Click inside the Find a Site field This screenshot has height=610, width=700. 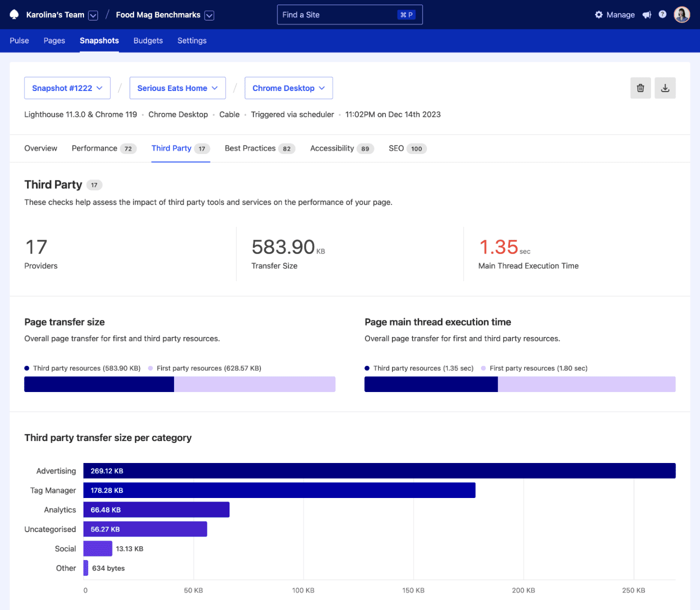tap(330, 14)
